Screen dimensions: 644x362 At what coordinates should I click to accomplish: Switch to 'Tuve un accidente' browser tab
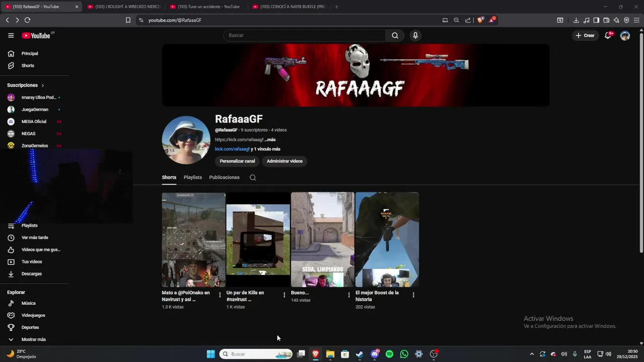pyautogui.click(x=206, y=7)
